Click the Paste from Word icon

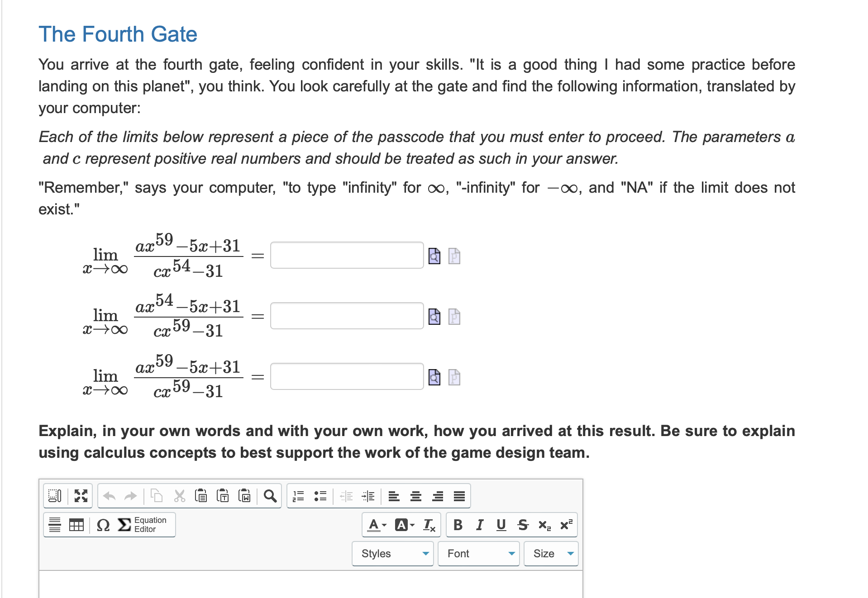coord(244,496)
